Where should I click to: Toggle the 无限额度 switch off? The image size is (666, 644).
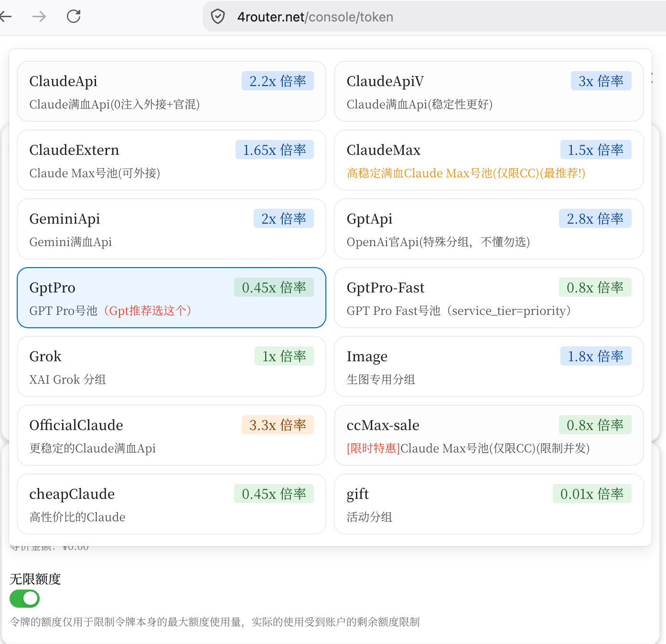click(x=24, y=598)
